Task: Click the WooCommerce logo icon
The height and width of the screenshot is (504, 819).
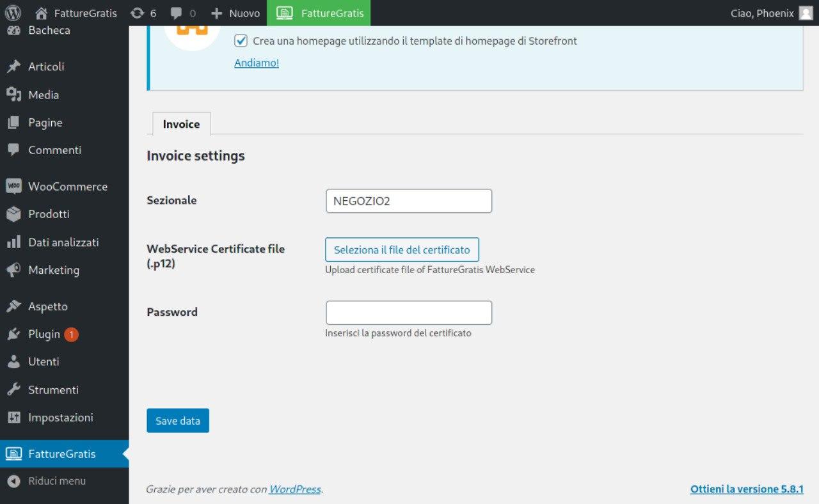Action: coord(13,186)
